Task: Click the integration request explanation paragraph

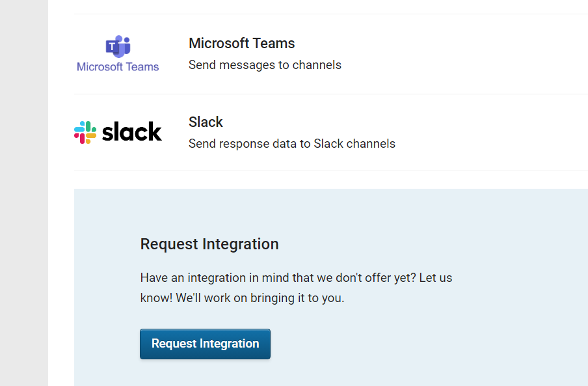Action: tap(296, 287)
